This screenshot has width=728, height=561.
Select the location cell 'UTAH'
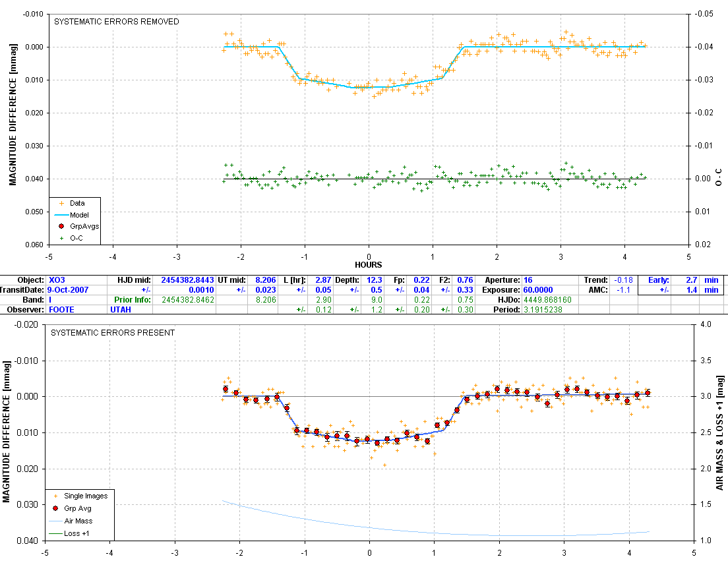pyautogui.click(x=120, y=309)
